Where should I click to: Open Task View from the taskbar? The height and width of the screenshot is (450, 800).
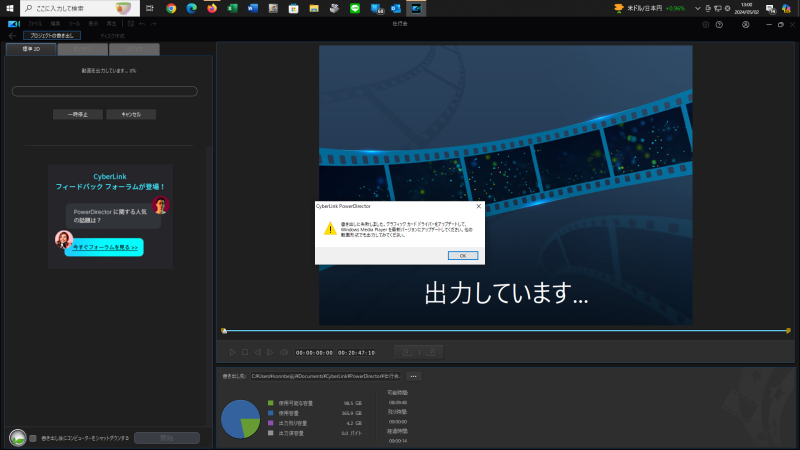tap(149, 8)
